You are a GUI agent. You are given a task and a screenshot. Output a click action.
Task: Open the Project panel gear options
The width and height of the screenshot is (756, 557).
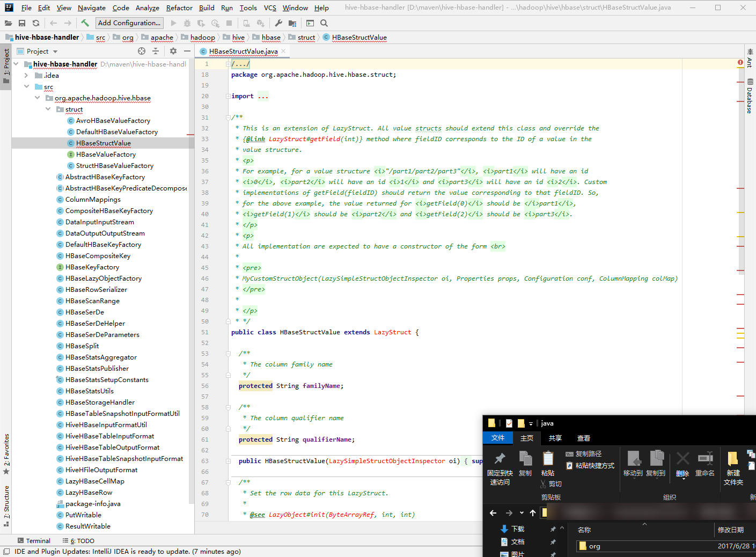(173, 51)
